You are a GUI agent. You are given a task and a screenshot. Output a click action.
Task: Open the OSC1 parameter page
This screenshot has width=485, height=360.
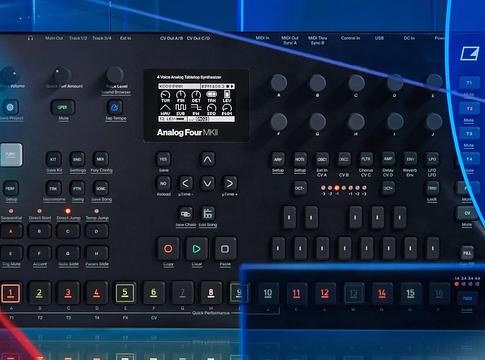[322, 159]
